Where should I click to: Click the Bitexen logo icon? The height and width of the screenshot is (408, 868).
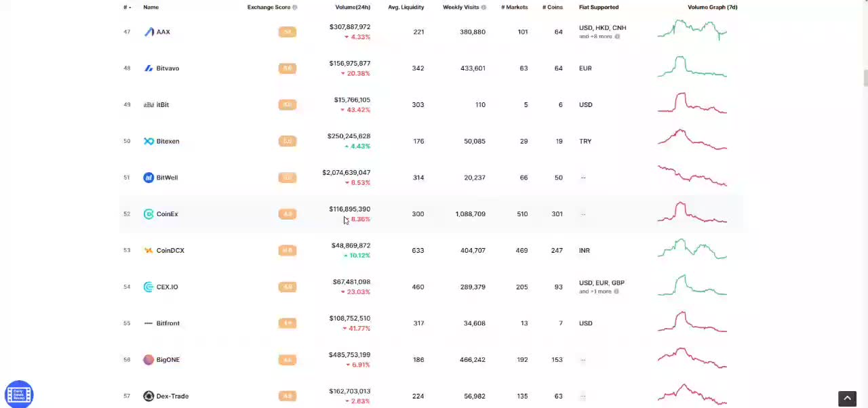[149, 141]
